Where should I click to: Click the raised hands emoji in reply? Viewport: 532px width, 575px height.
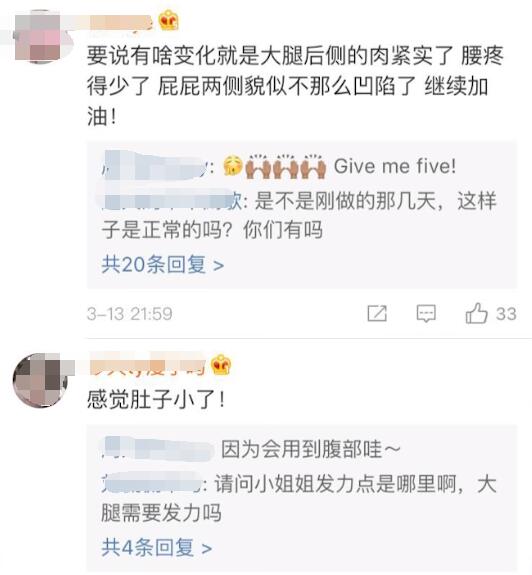(285, 166)
